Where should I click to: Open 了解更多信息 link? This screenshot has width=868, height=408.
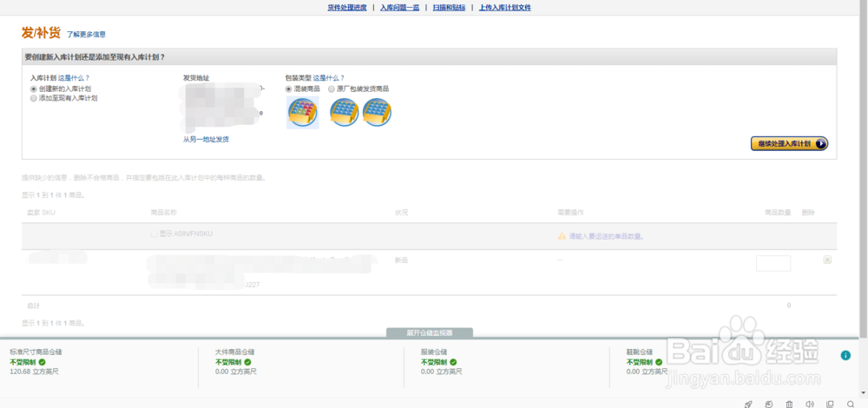86,35
